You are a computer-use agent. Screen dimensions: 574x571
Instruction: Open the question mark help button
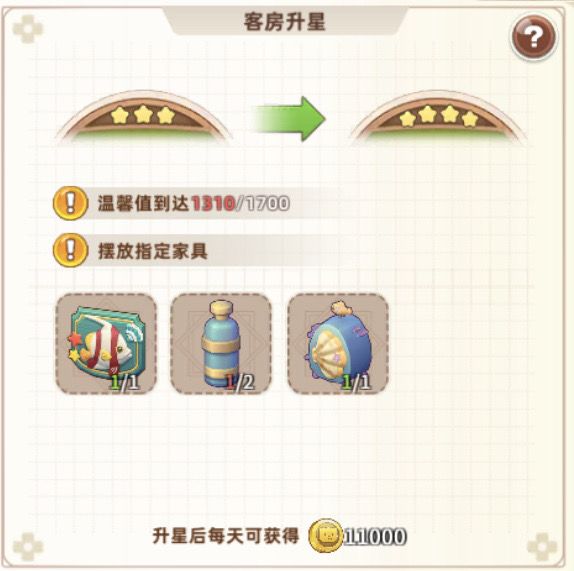point(533,37)
